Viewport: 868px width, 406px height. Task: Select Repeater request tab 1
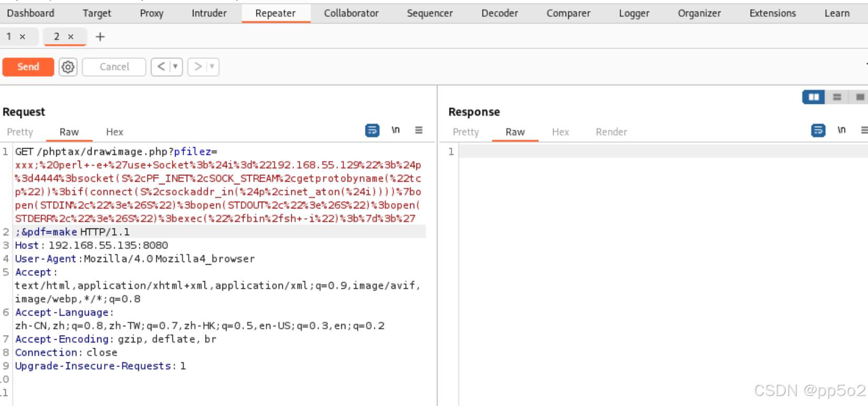9,36
